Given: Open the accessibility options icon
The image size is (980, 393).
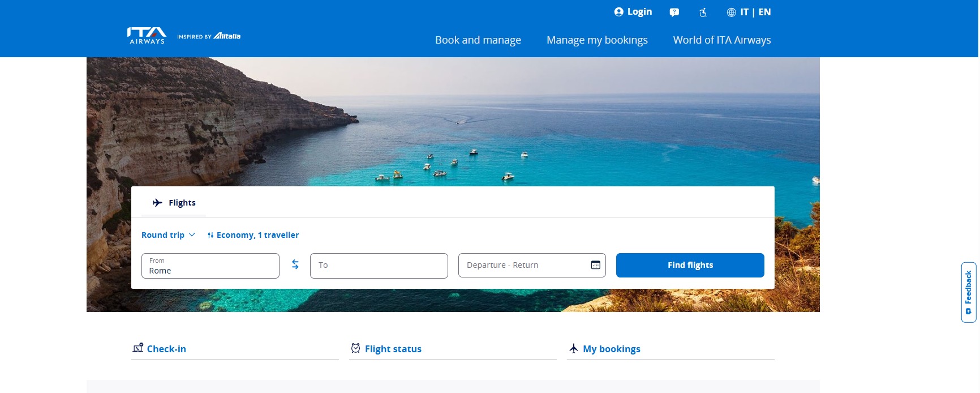Looking at the screenshot, I should coord(703,12).
